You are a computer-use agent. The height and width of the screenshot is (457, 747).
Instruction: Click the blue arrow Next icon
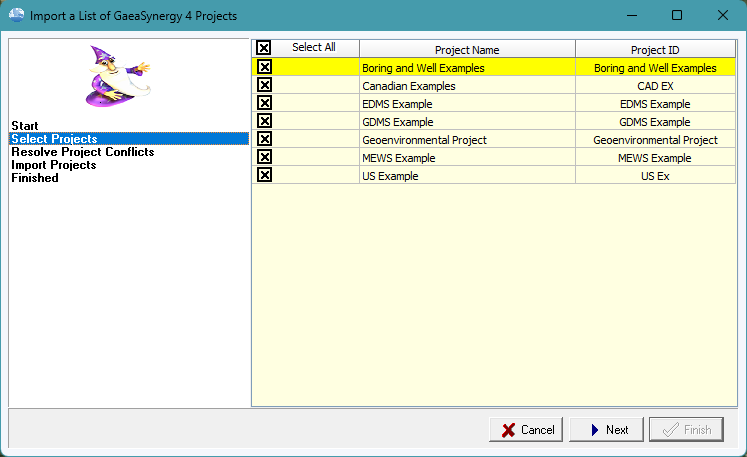595,430
